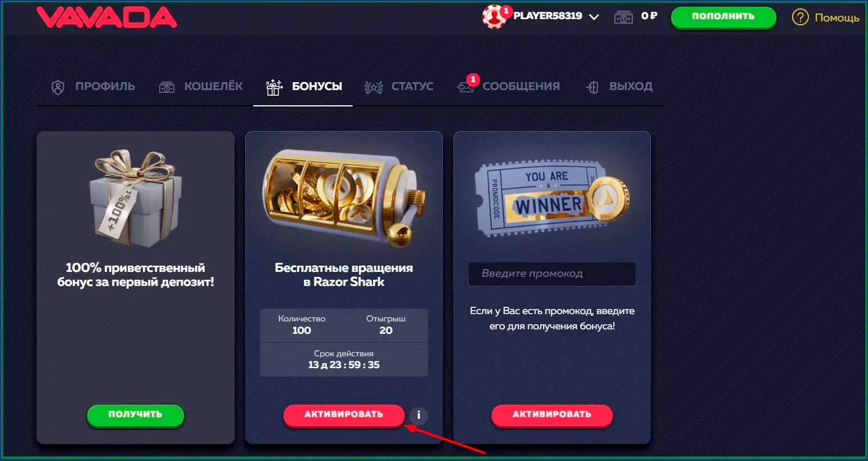The width and height of the screenshot is (868, 461).
Task: Open the wallet balance cash icon
Action: click(623, 17)
